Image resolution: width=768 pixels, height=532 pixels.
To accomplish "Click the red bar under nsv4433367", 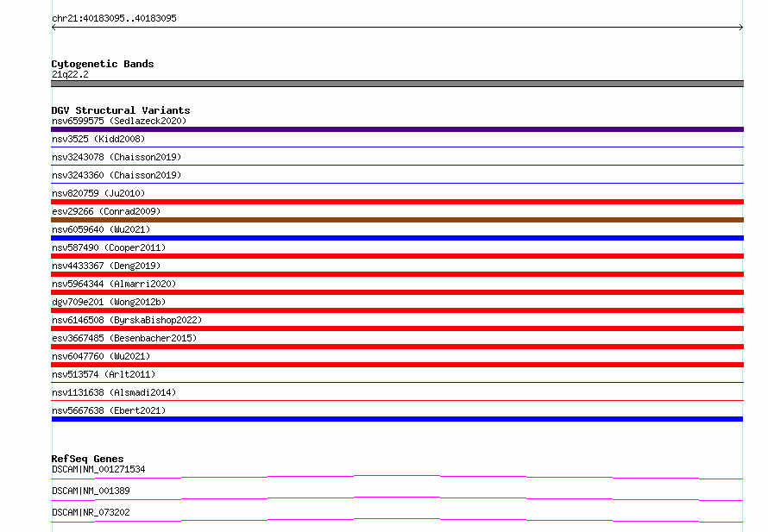I will click(x=397, y=274).
